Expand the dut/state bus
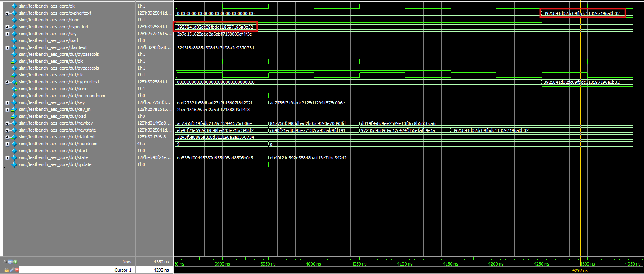Screen dimensions: 644x274 7,157
